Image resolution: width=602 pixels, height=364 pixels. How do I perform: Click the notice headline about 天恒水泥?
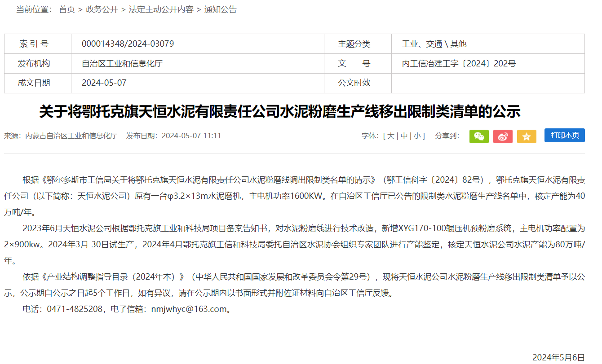click(x=279, y=112)
